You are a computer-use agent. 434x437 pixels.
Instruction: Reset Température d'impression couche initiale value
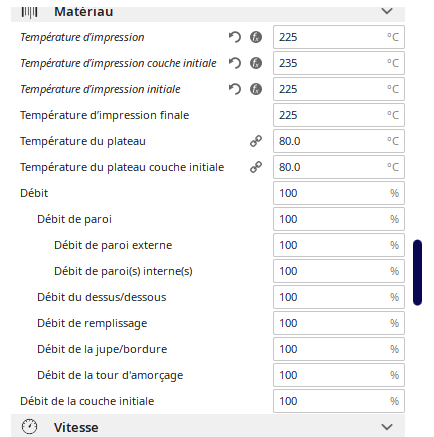pyautogui.click(x=235, y=63)
